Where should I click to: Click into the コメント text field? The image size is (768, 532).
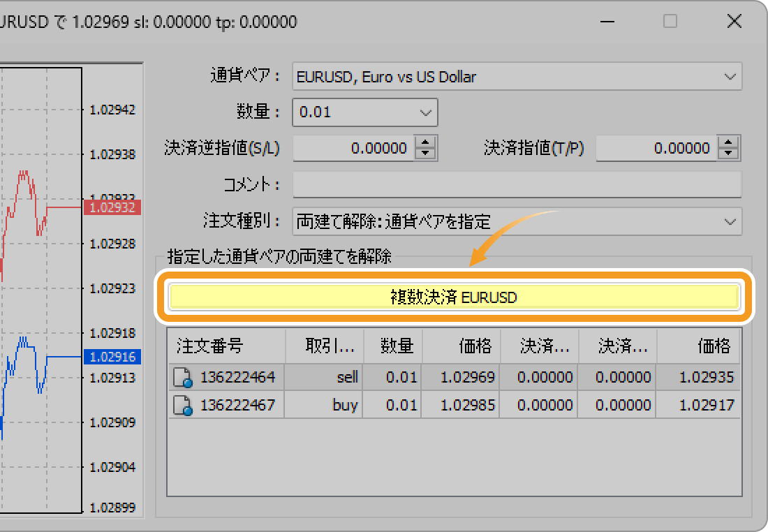(517, 185)
